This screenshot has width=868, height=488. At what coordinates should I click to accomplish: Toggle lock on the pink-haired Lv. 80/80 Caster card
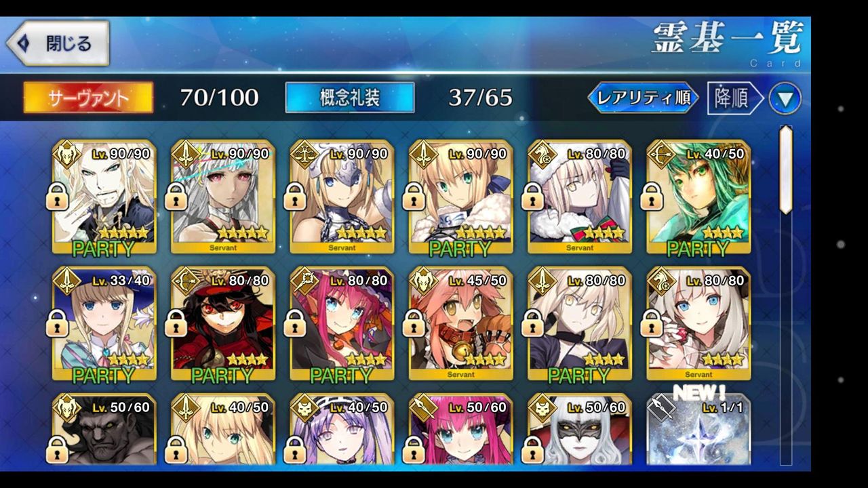pos(295,323)
